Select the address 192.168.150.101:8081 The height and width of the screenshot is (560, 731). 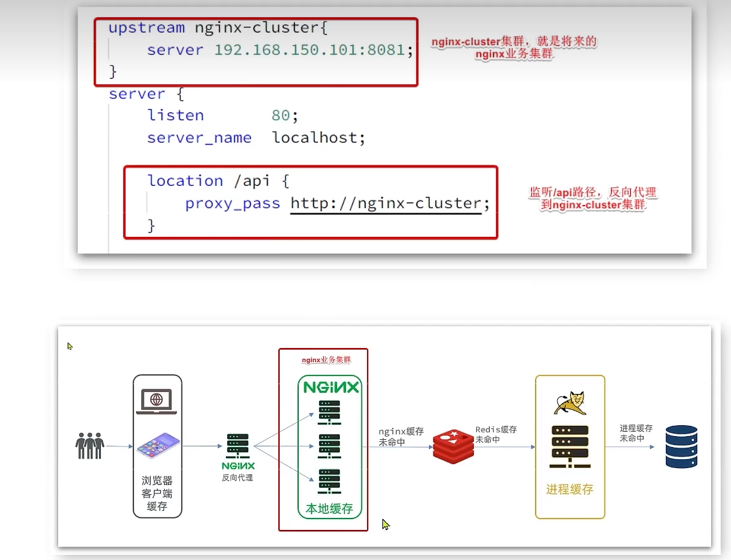pos(310,50)
